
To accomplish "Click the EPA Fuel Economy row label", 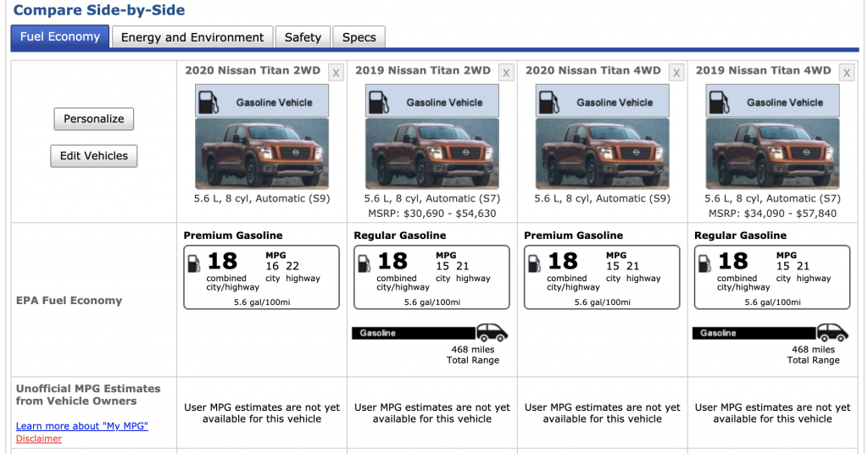I will 70,301.
